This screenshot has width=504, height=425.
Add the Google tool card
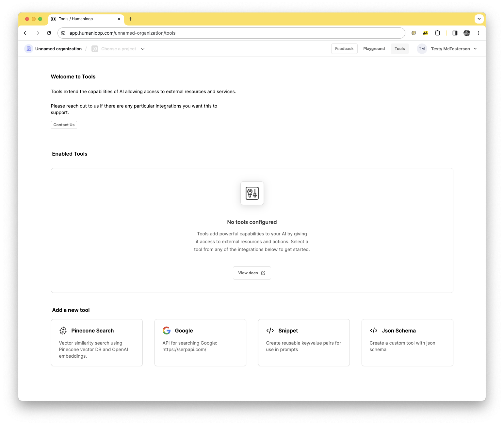pos(200,343)
